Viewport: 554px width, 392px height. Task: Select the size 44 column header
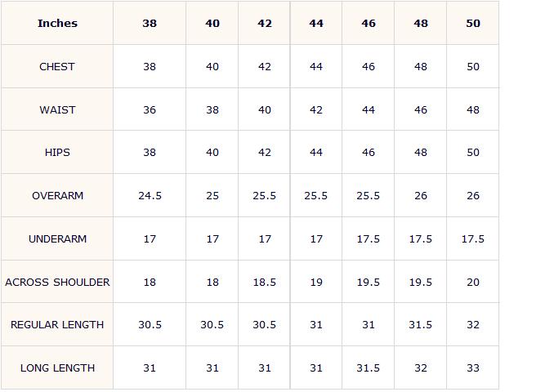click(316, 24)
